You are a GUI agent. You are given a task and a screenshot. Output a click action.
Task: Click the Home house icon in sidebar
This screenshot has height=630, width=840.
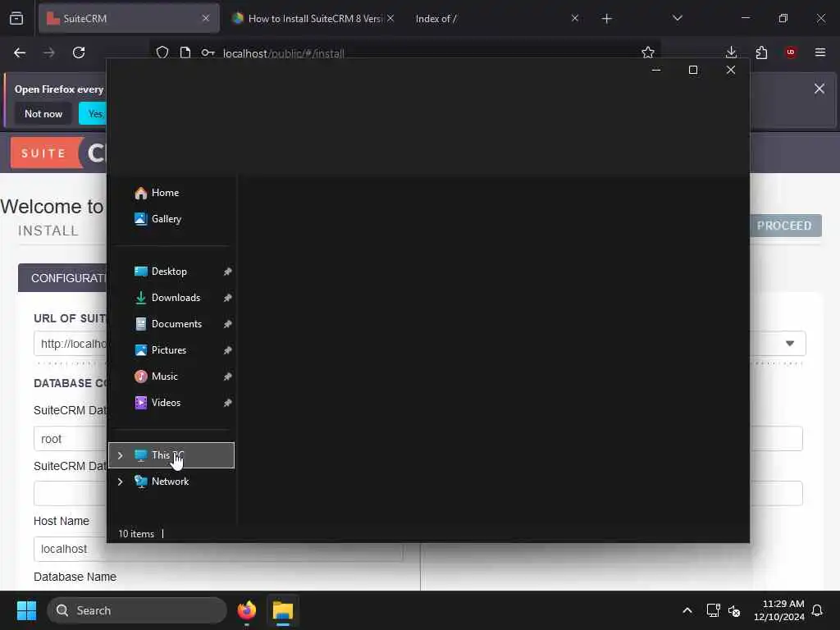click(x=141, y=193)
